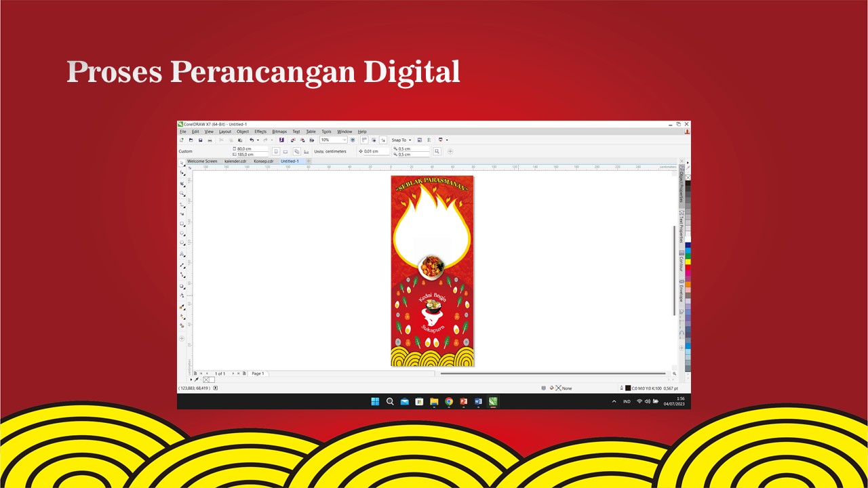Open Bitmaps menu
Viewport: 868px width, 488px height.
pyautogui.click(x=279, y=131)
